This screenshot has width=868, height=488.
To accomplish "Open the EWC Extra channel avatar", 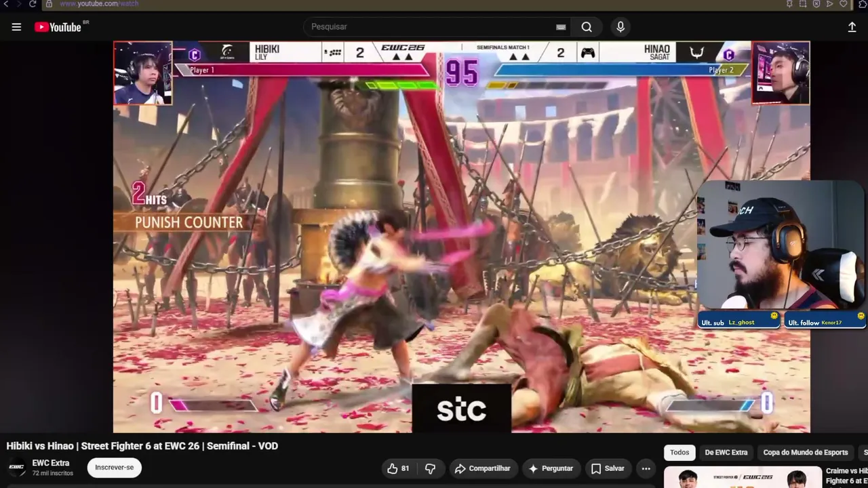I will point(17,468).
